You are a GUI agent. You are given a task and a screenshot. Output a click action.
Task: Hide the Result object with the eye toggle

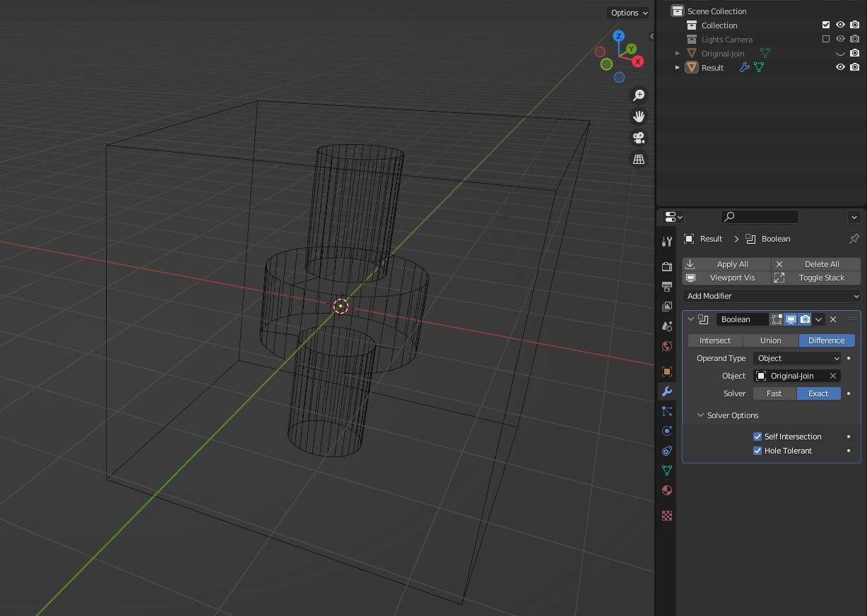840,66
